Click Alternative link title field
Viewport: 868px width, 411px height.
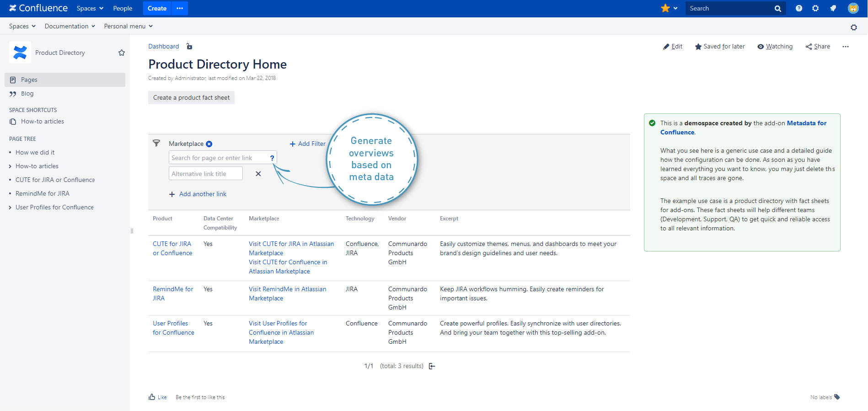pos(206,174)
